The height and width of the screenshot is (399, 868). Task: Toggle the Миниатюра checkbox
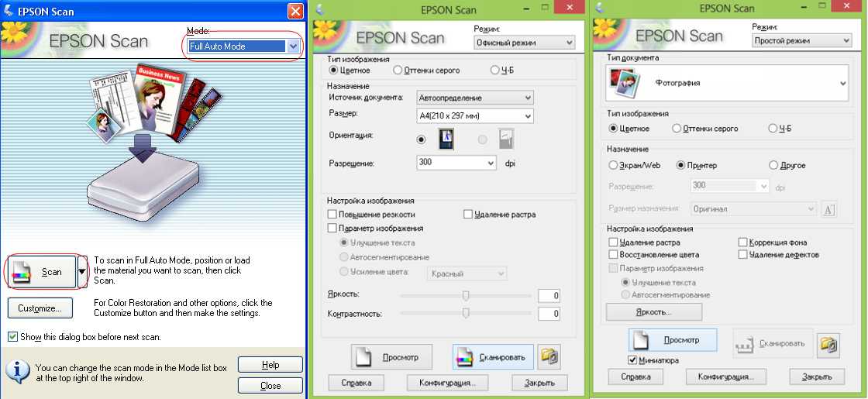(x=632, y=360)
